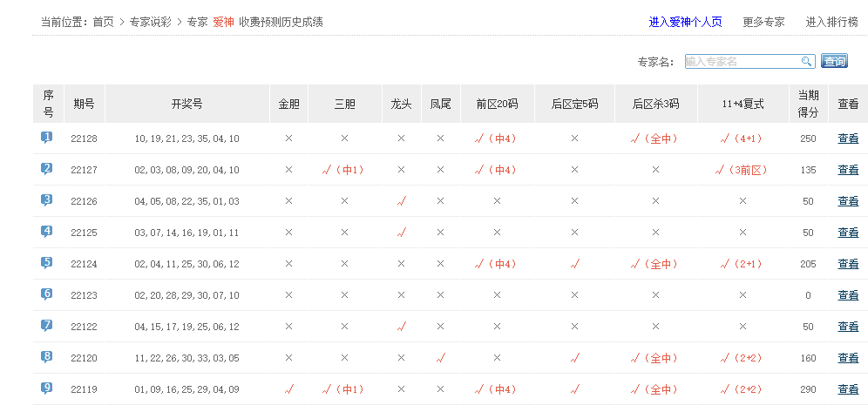Image resolution: width=868 pixels, height=412 pixels.
Task: View details for issue 22128
Action: point(848,138)
